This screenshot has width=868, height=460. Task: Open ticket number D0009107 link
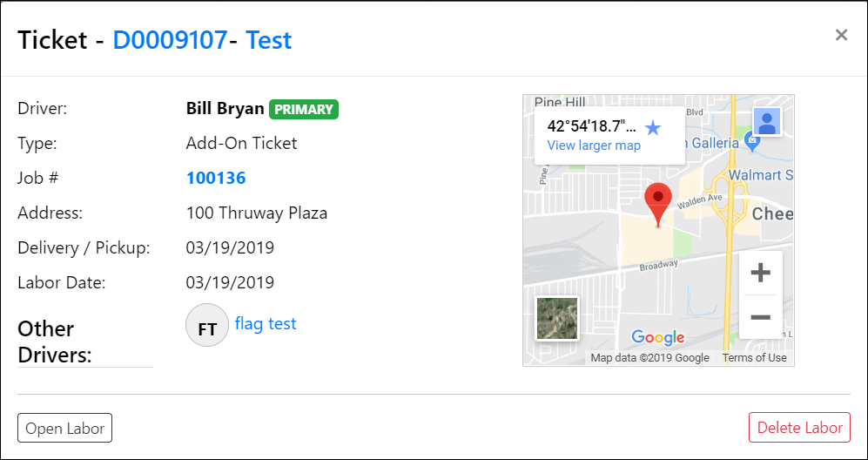coord(170,40)
